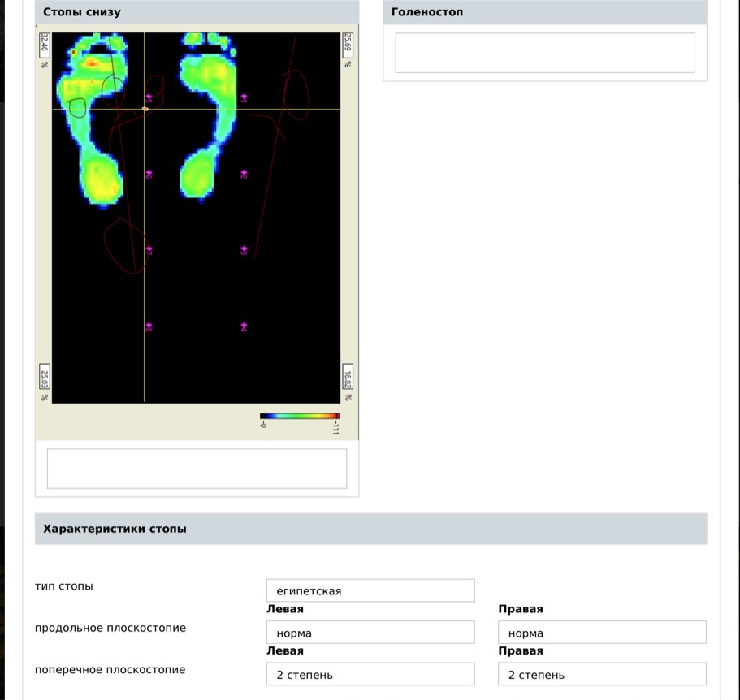Image resolution: width=740 pixels, height=700 pixels.
Task: Click the Характеристики стопы section header
Action: [x=371, y=529]
